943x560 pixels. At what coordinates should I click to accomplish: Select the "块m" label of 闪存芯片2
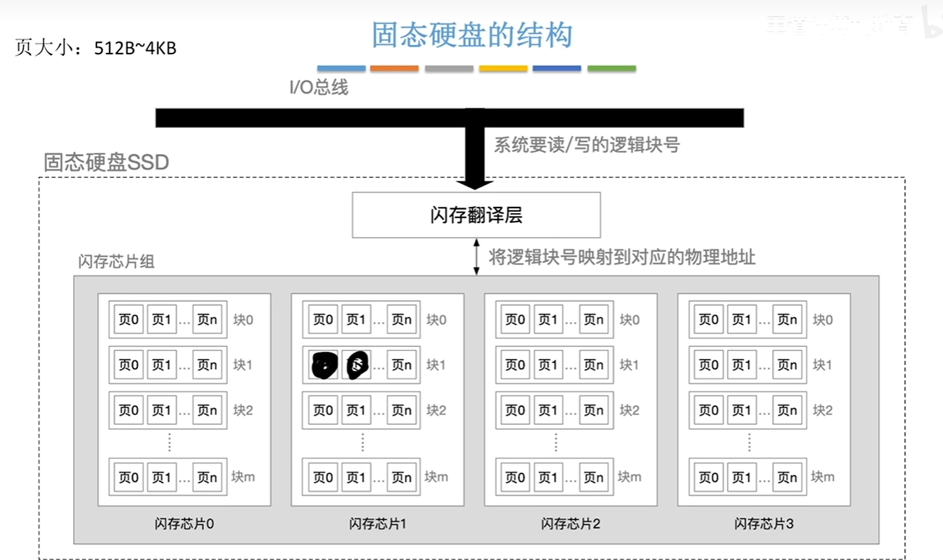(x=630, y=477)
